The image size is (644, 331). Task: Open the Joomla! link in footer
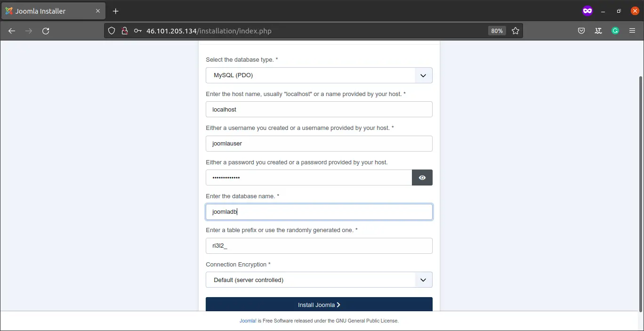pyautogui.click(x=248, y=321)
